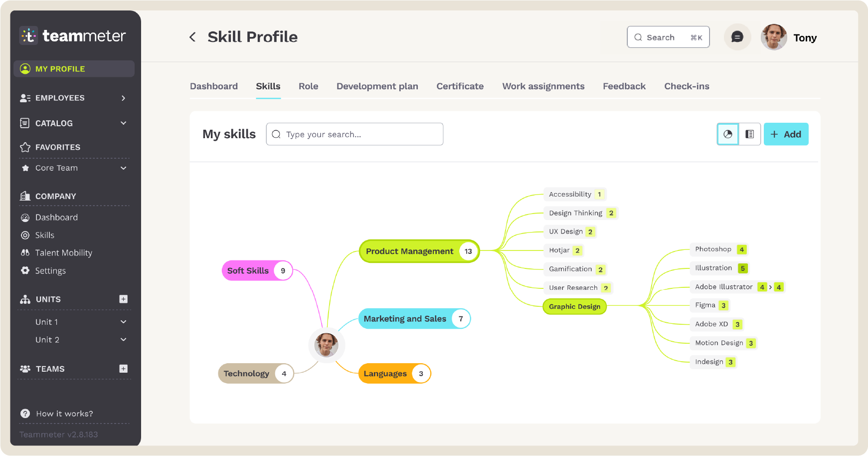868x456 pixels.
Task: Click the My skills search field
Action: pos(354,134)
